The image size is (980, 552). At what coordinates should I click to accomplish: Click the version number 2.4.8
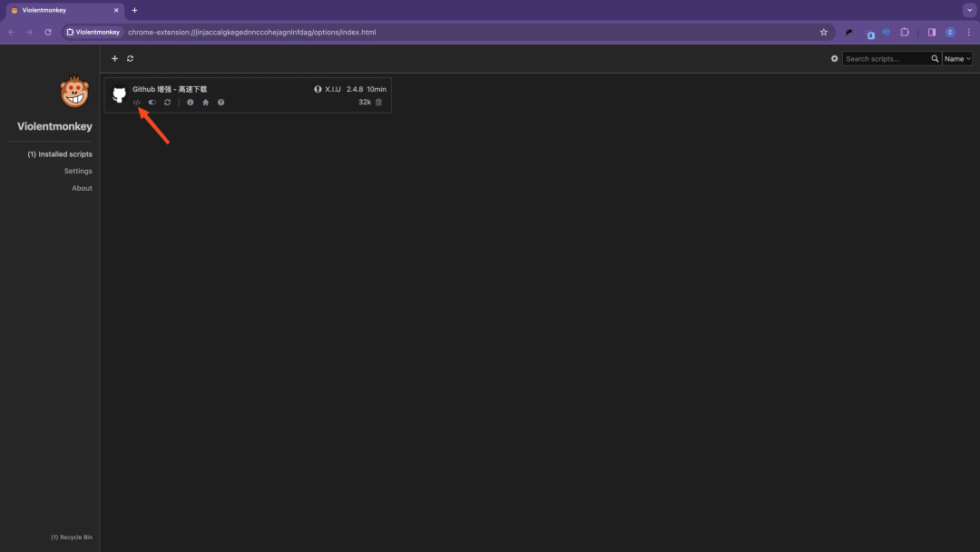tap(355, 89)
